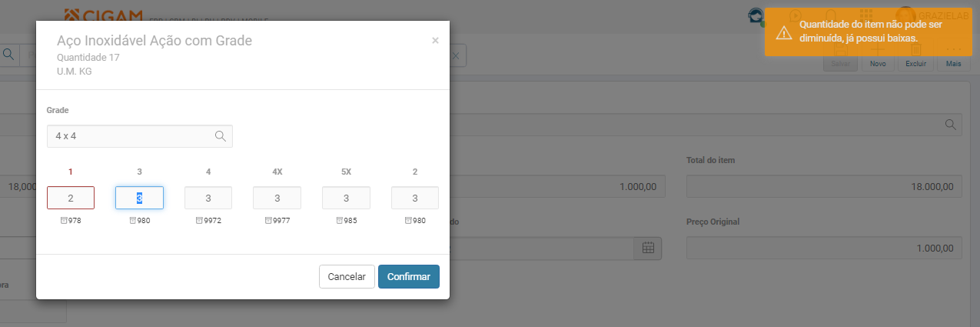Click the quantity field under column 3

[x=139, y=198]
